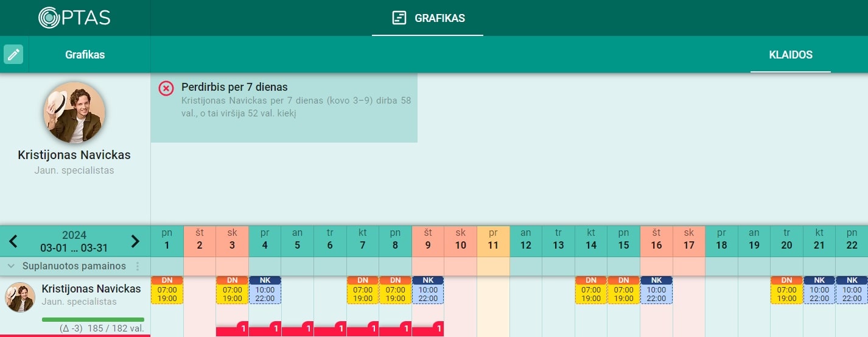The height and width of the screenshot is (337, 868).
Task: Select day column header tr 20
Action: [786, 241]
